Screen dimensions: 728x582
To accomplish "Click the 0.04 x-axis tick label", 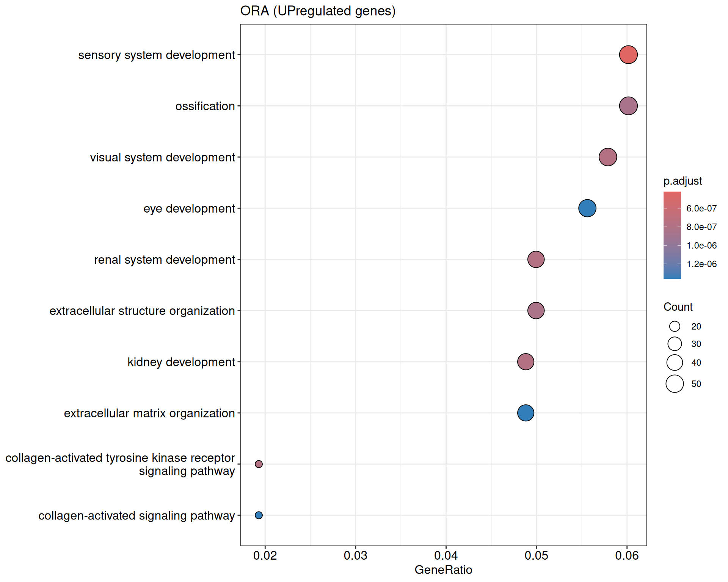I will pyautogui.click(x=446, y=556).
